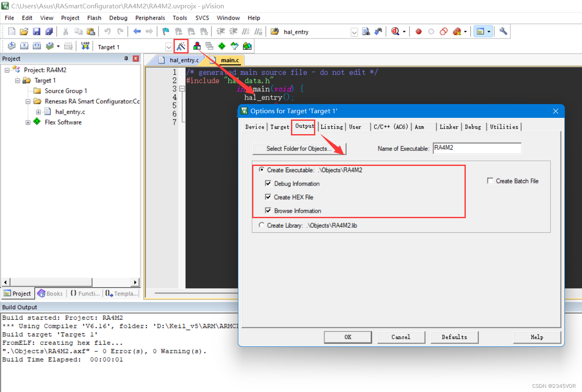Switch to the Device tab
582x392 pixels.
point(255,127)
